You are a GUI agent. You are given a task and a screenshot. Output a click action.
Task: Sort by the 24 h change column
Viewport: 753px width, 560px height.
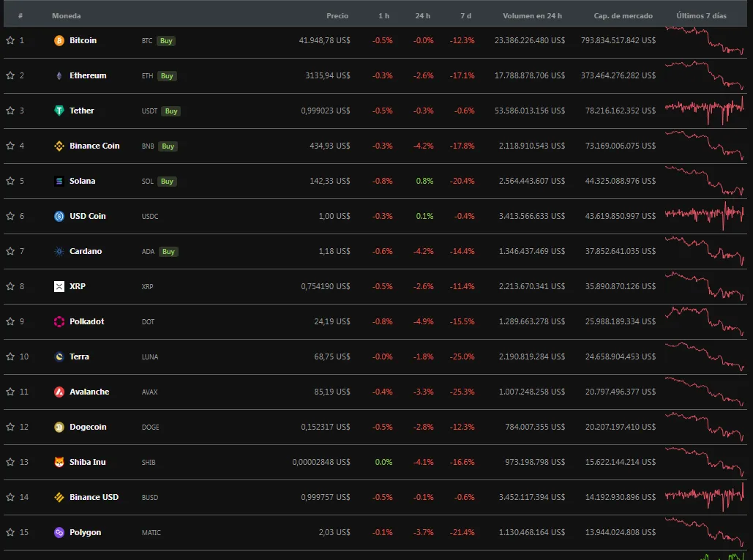point(423,16)
